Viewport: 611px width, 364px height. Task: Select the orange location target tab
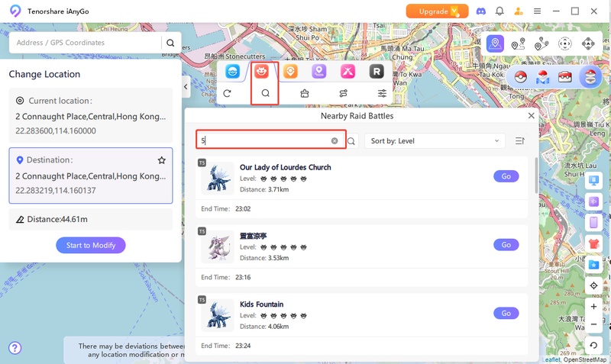pos(290,72)
